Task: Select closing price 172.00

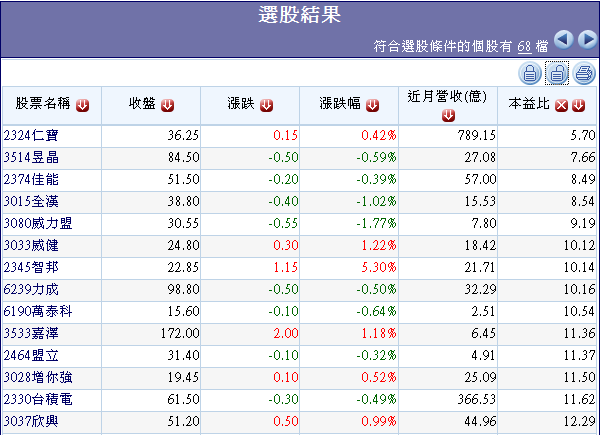Action: tap(180, 333)
